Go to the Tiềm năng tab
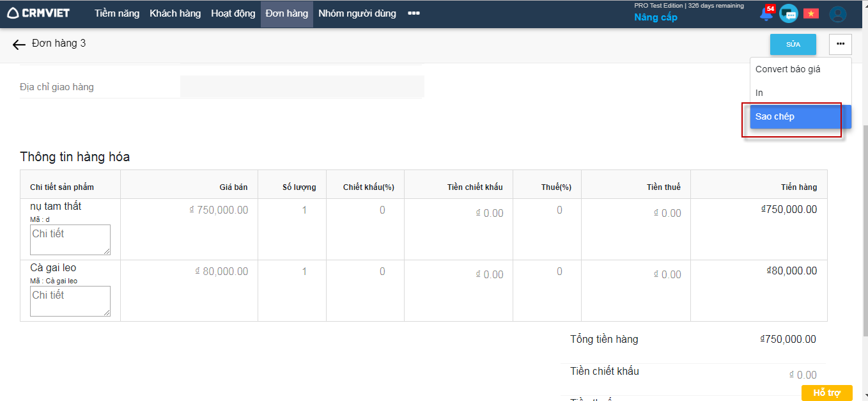 (117, 13)
